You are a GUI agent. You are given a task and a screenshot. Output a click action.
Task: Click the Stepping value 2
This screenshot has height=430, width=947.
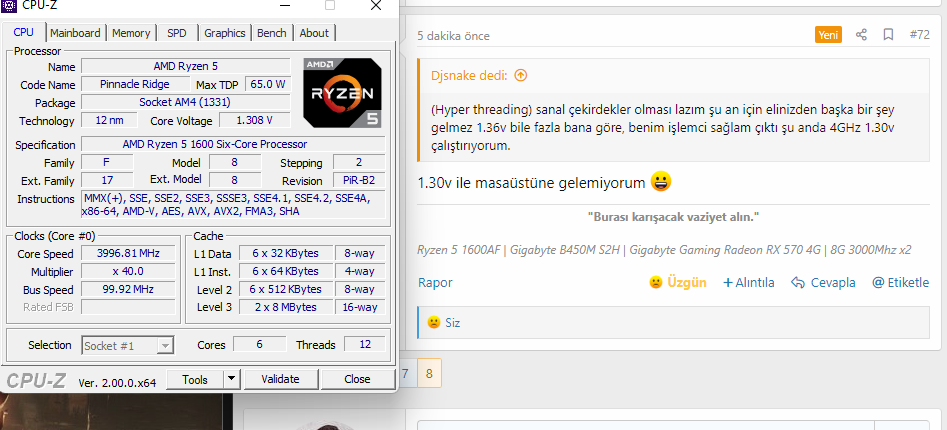(x=359, y=162)
